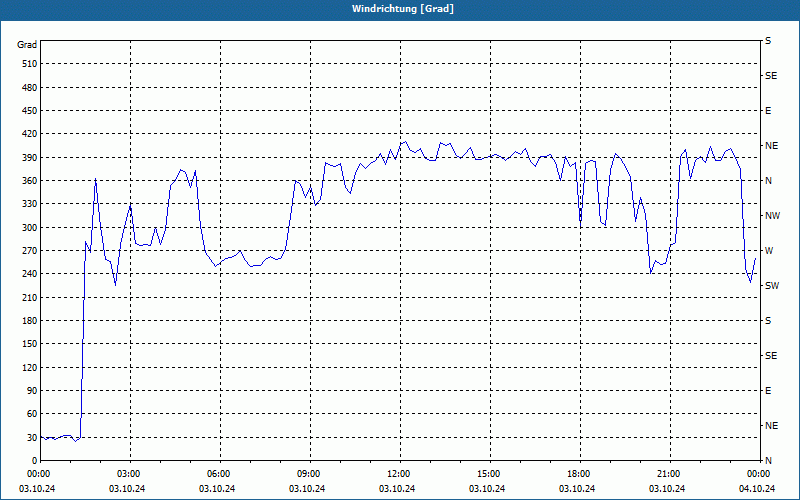Screen dimensions: 800x500
Task: Select the 00:00 time above 04.10.24
Action: [759, 474]
